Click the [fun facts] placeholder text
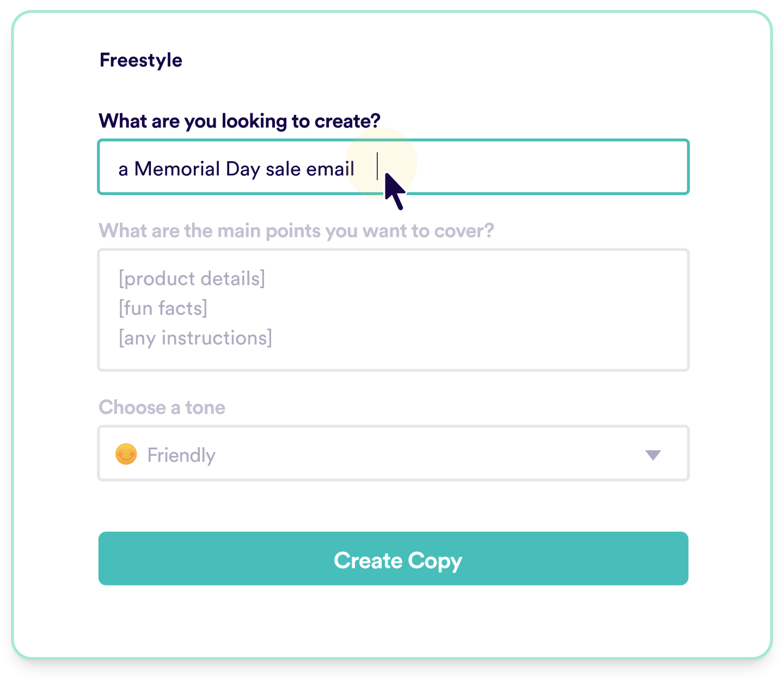The image size is (784, 682). (x=162, y=308)
